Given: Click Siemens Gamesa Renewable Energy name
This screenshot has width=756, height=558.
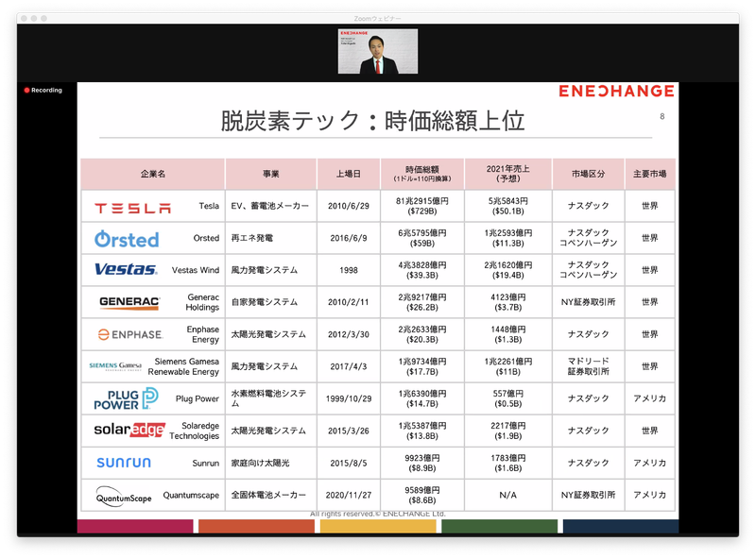Looking at the screenshot, I should tap(183, 366).
